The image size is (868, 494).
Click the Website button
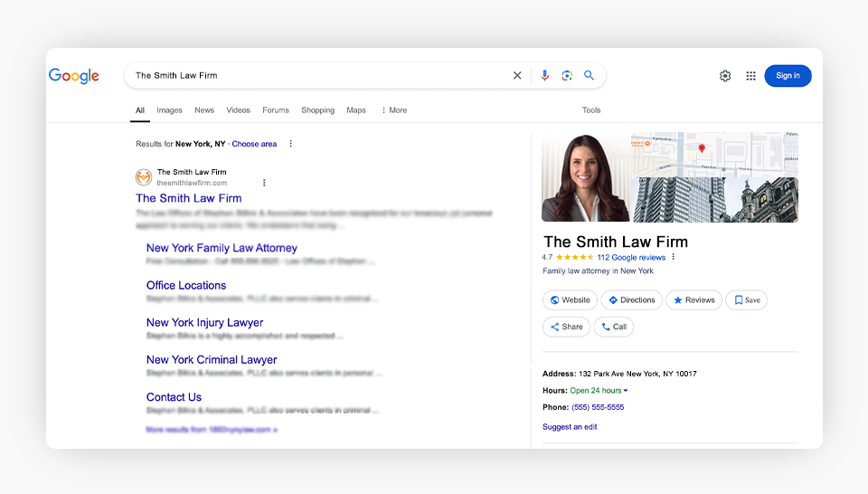point(571,300)
